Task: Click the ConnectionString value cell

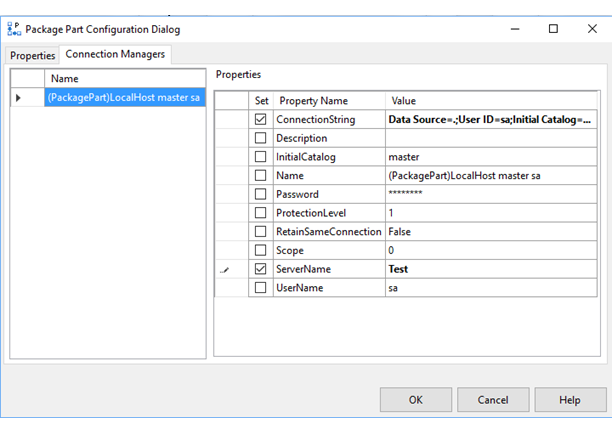Action: coord(490,120)
